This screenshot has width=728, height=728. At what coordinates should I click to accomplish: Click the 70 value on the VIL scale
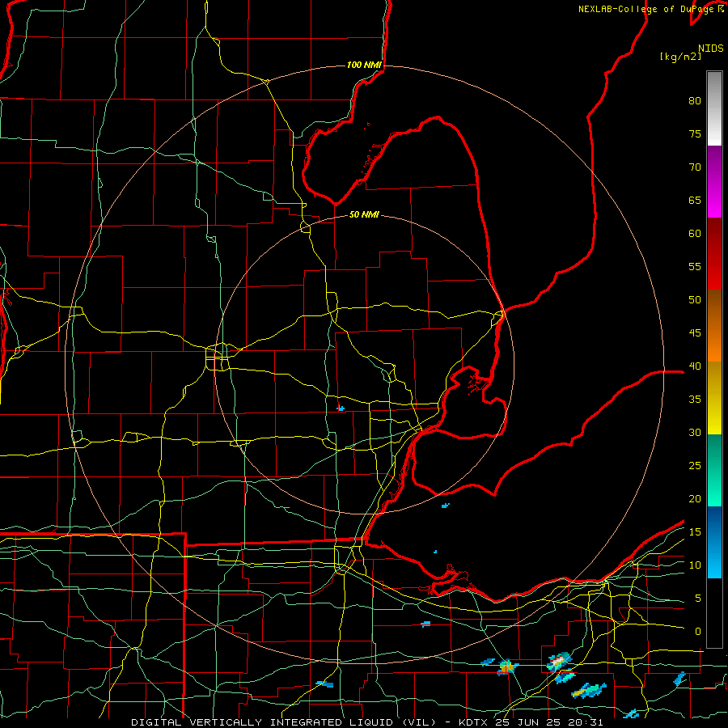tap(695, 167)
